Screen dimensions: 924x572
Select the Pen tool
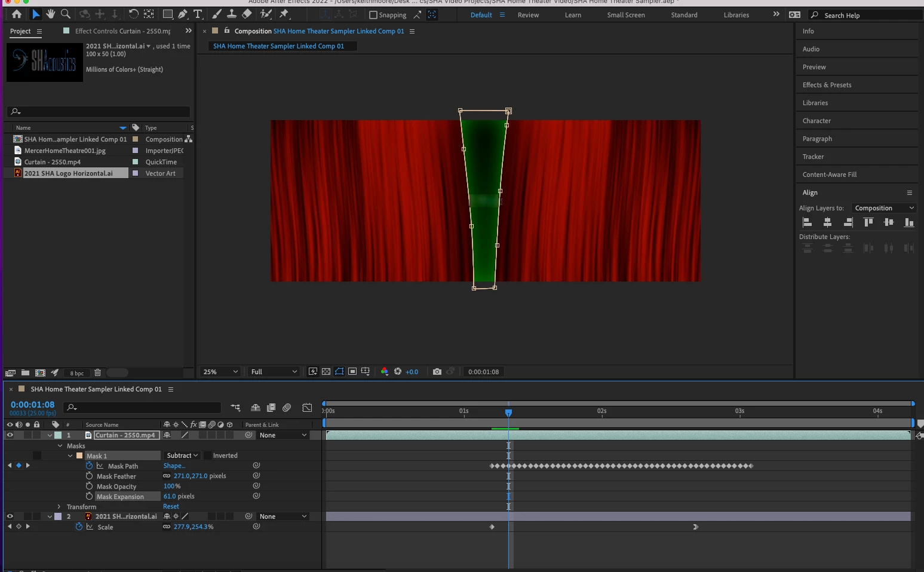pos(182,14)
